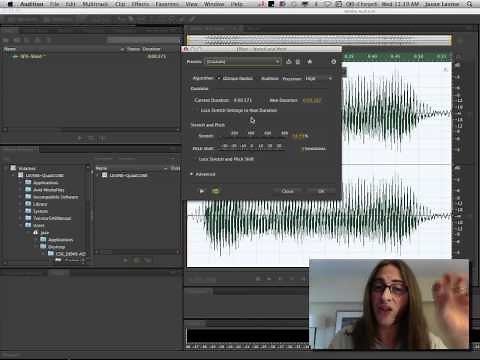The image size is (480, 360).
Task: Click the favorite star icon in the dialog
Action: (310, 62)
